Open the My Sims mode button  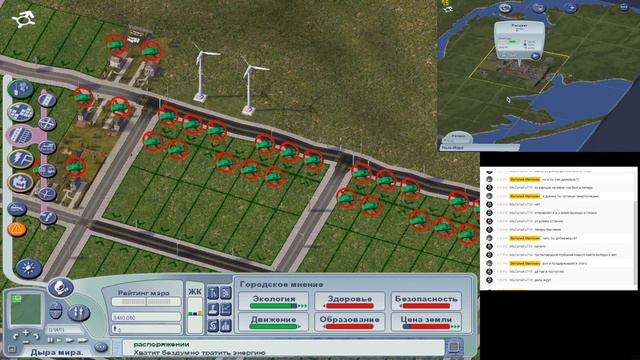coord(79,313)
